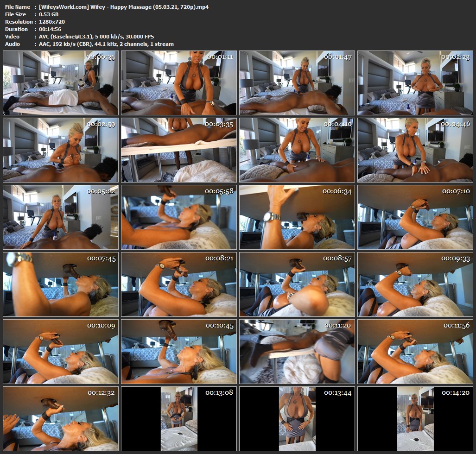Click the vertical frame stamped 00:13:08
The height and width of the screenshot is (454, 476).
[179, 418]
